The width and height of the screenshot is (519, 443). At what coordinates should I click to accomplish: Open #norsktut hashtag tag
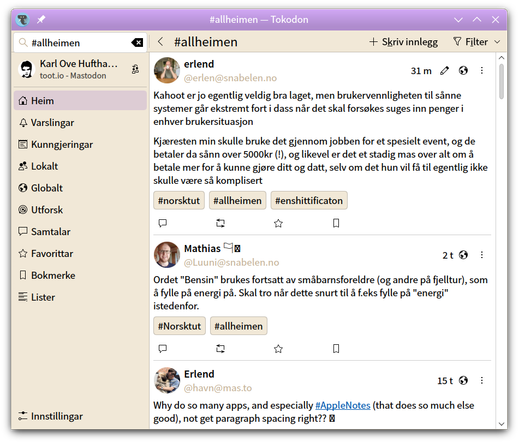click(x=179, y=201)
